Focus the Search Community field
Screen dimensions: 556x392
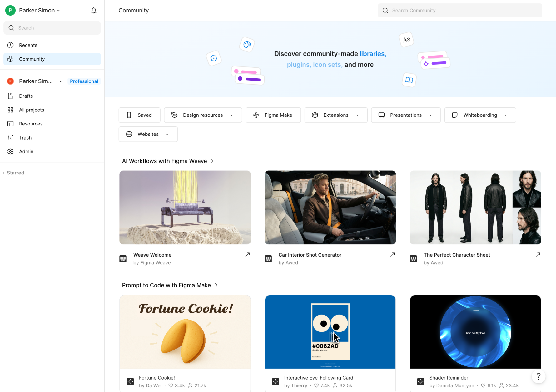coord(460,11)
